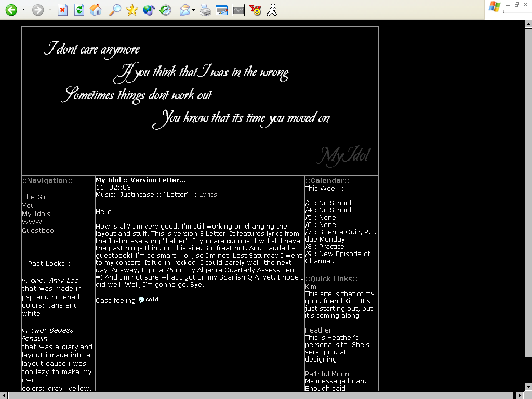Open the Forward button history dropdown arrow
This screenshot has height=399, width=532.
coord(50,10)
